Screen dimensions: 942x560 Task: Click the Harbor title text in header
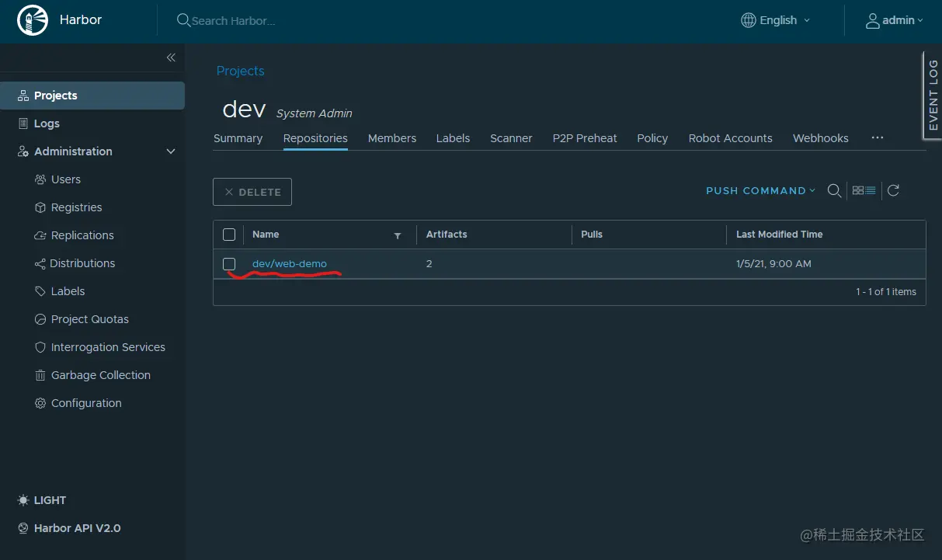[x=81, y=20]
